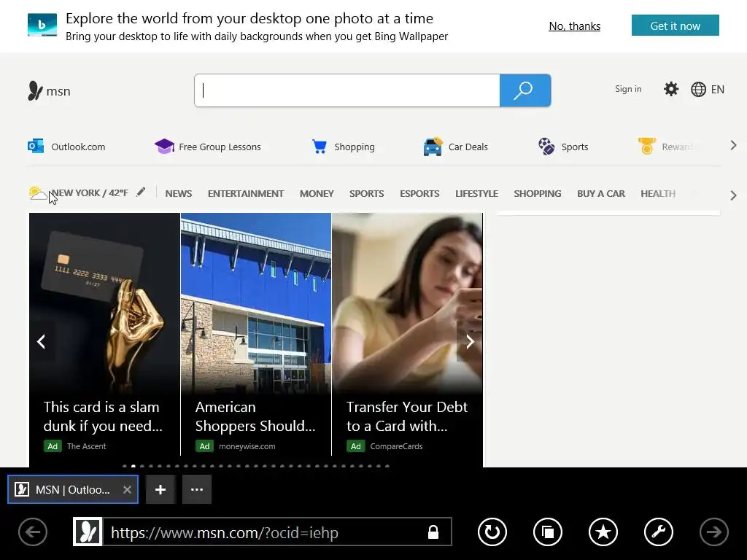747x560 pixels.
Task: Open the tabs view button
Action: click(548, 532)
